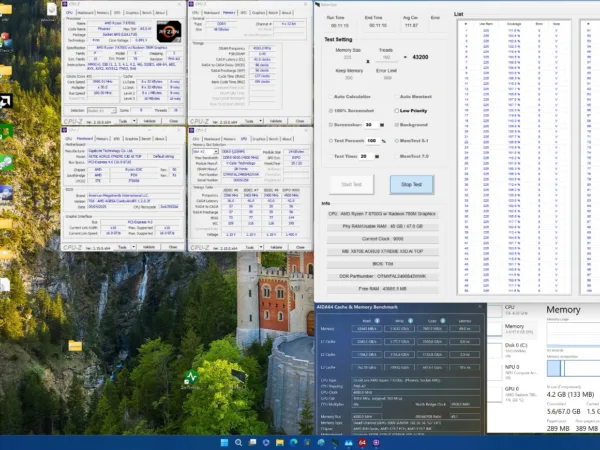The image size is (600, 450).
Task: Open About tab in CPU-Z SPD window
Action: [x=287, y=139]
